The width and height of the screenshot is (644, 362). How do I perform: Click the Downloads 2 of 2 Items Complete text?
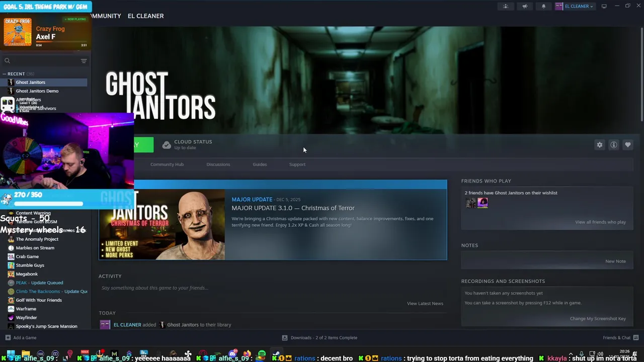pyautogui.click(x=324, y=338)
